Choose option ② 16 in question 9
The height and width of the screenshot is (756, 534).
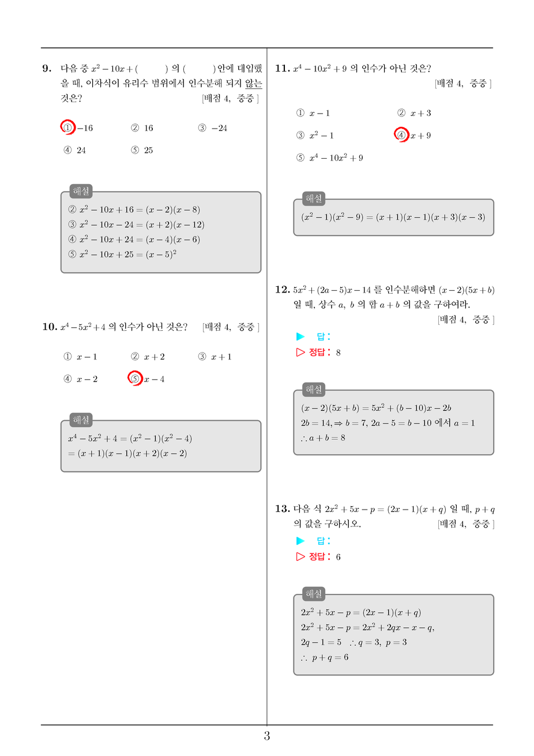point(142,128)
